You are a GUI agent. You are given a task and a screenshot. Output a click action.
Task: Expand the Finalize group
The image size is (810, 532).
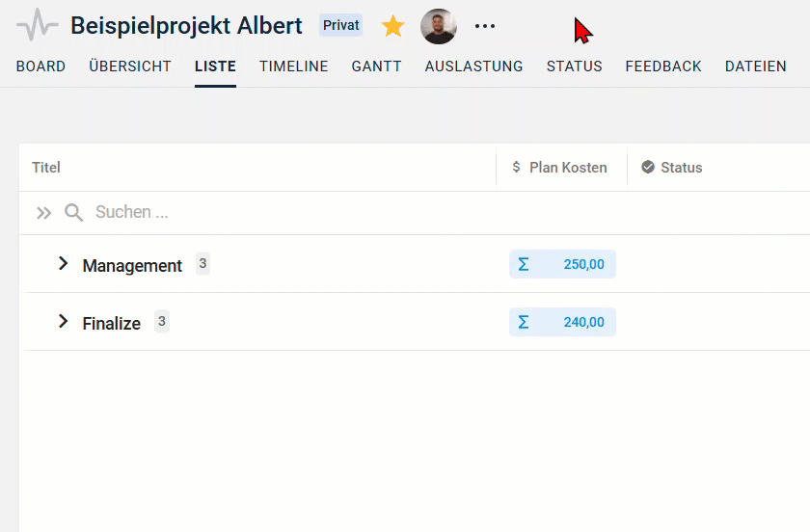[64, 322]
